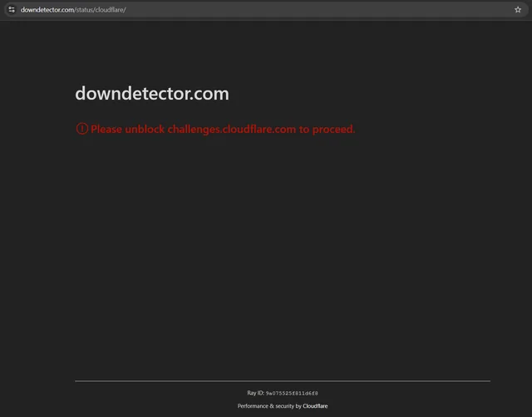This screenshot has width=532, height=417.
Task: Focus the address bar URL field
Action: 249,9
